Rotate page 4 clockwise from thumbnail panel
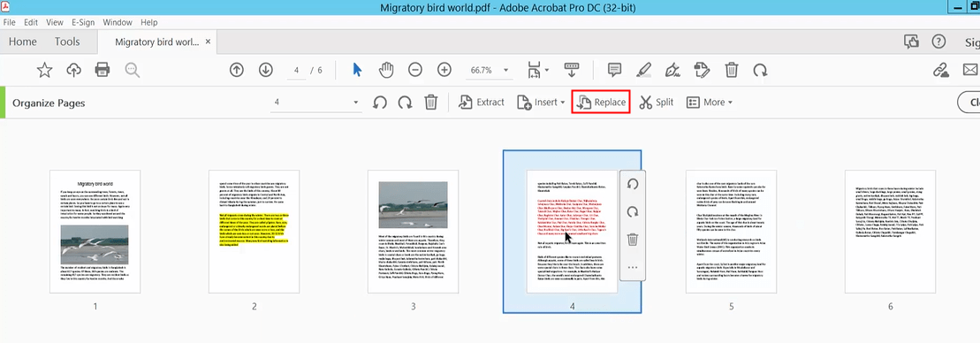Viewport: 980px width, 343px height. pos(633,212)
